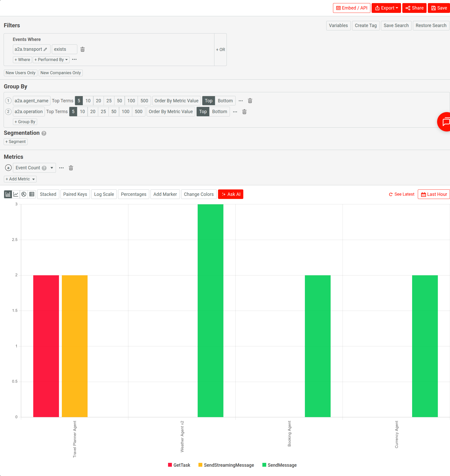This screenshot has width=450, height=476.
Task: Delete the a2a.operation group by row
Action: 244,112
